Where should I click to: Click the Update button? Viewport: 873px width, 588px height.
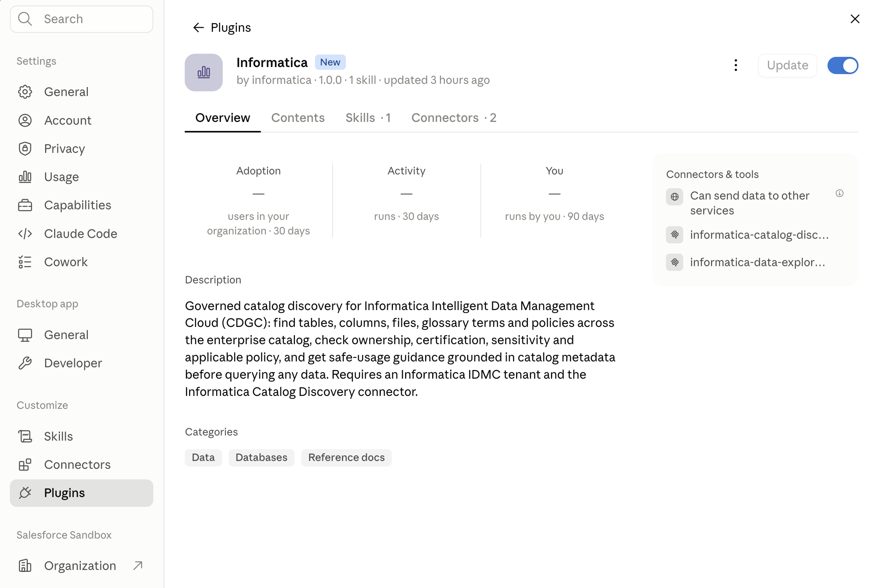(788, 65)
